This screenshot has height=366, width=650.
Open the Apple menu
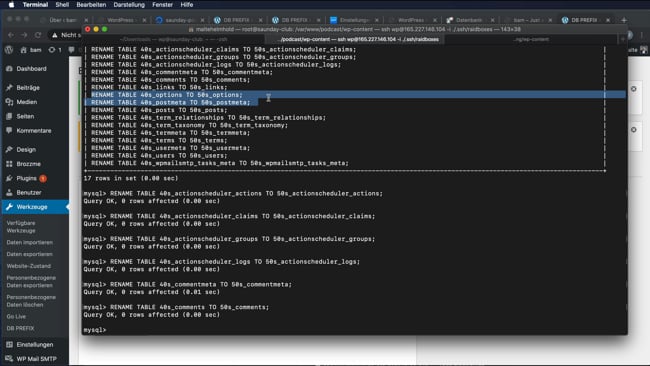click(x=11, y=5)
